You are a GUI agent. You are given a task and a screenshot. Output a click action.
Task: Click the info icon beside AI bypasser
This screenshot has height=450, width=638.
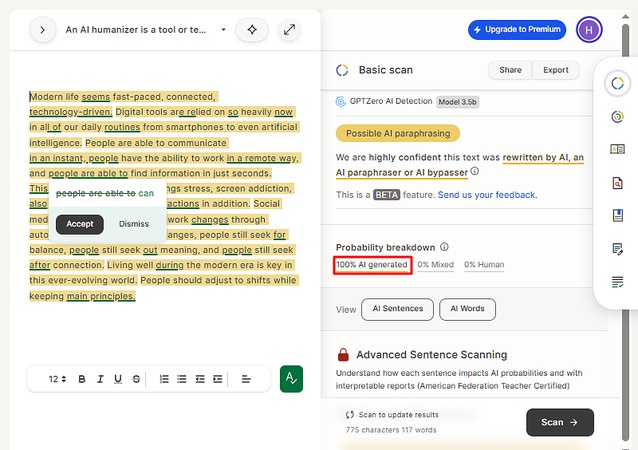click(x=474, y=171)
